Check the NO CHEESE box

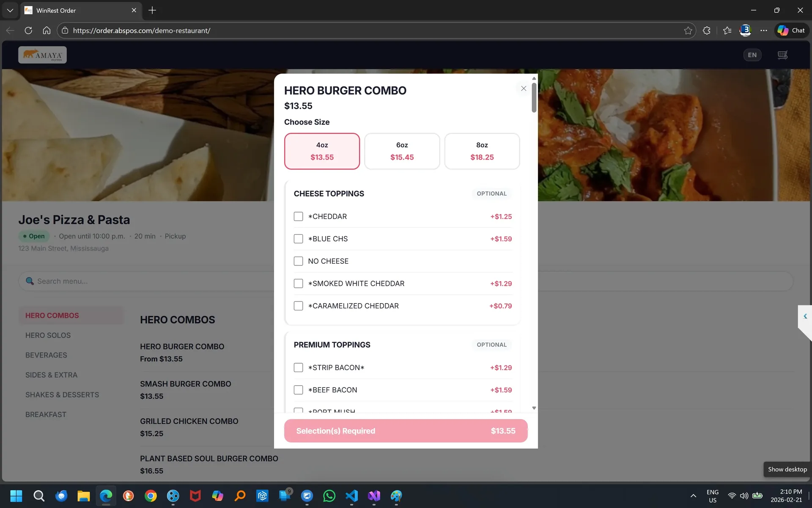pos(298,261)
